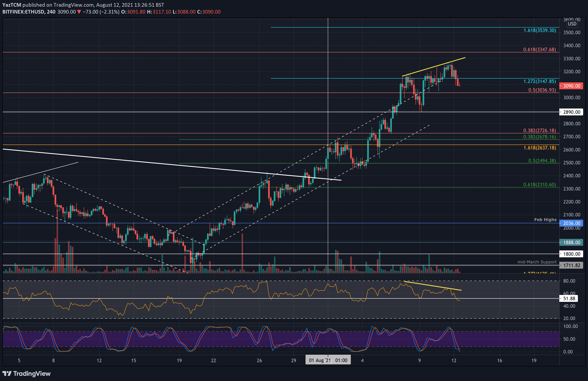
Task: Click the 80.00 RSI axis label
Action: tap(569, 281)
